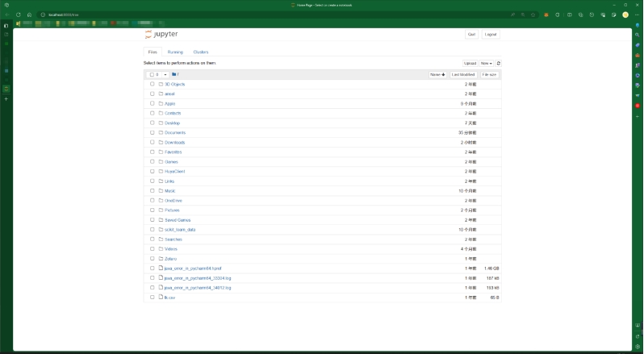Check the box next to Desktop
This screenshot has width=644, height=354.
pyautogui.click(x=152, y=123)
